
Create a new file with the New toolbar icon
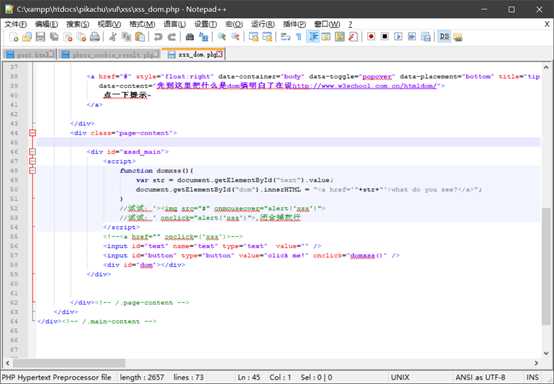pos(14,37)
